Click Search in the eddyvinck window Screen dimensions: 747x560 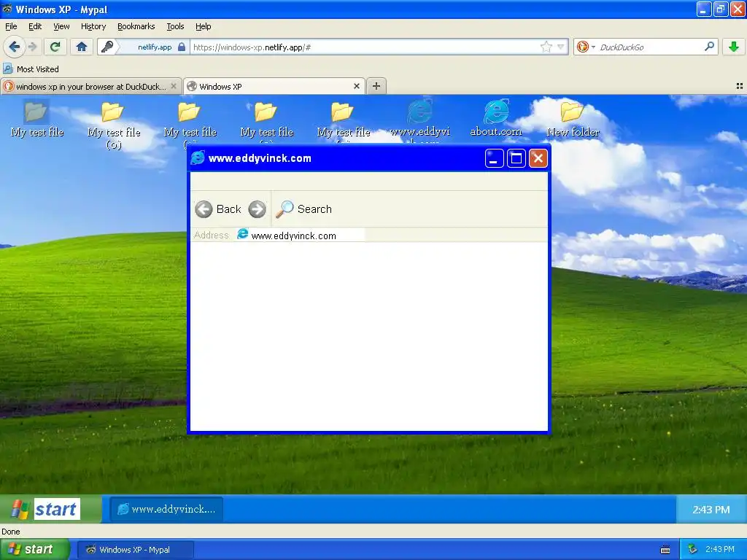(304, 209)
